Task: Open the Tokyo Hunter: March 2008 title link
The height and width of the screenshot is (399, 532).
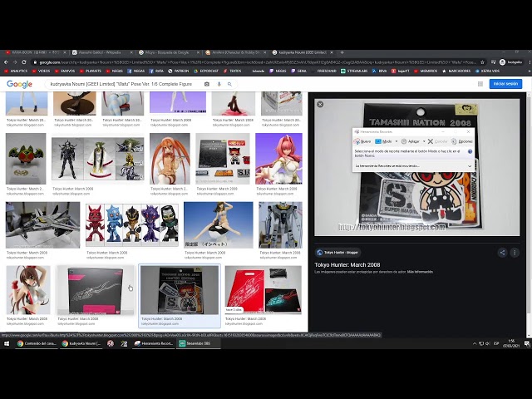Action: click(x=347, y=265)
